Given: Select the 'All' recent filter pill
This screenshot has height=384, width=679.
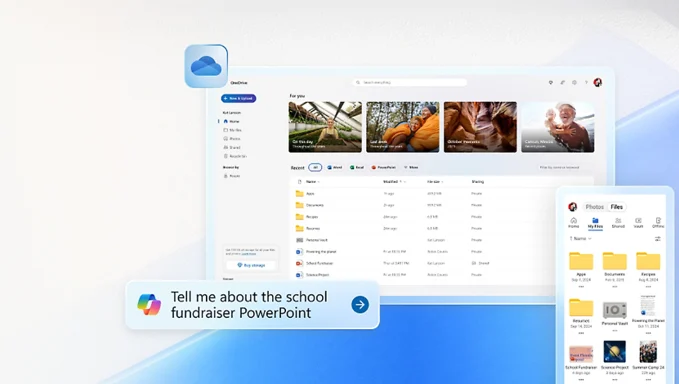Looking at the screenshot, I should pos(315,167).
